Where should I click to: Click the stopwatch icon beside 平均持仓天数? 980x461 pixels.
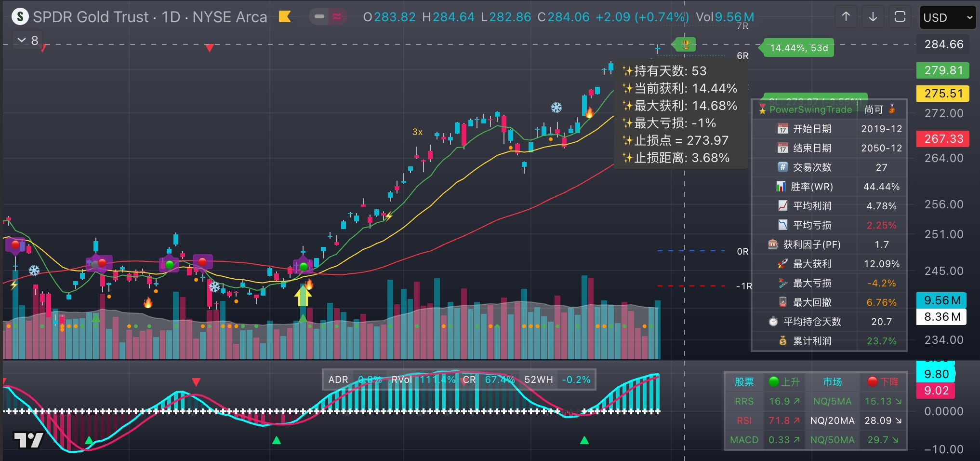pos(773,322)
